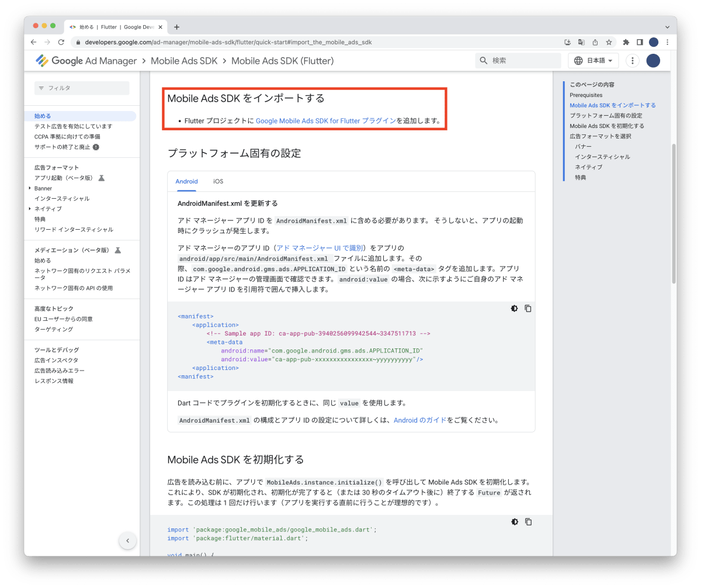This screenshot has height=588, width=701.
Task: Open Chrome three-dot menu
Action: coord(667,42)
